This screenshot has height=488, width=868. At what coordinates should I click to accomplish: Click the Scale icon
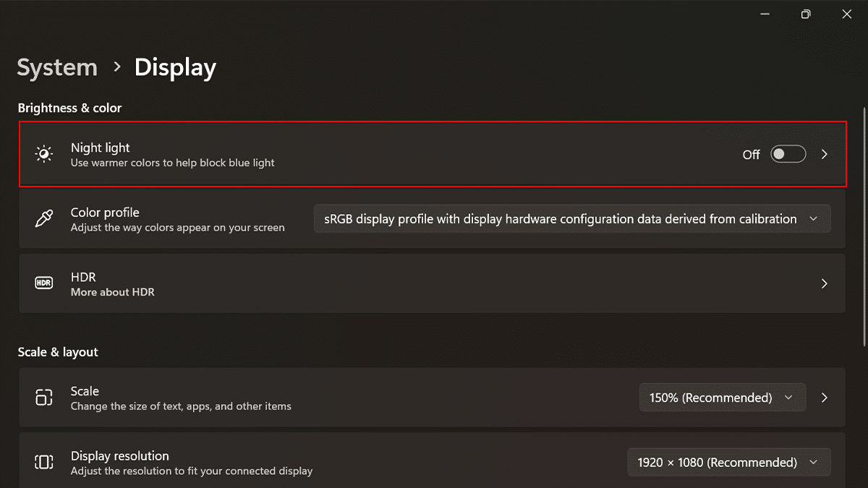click(x=44, y=398)
